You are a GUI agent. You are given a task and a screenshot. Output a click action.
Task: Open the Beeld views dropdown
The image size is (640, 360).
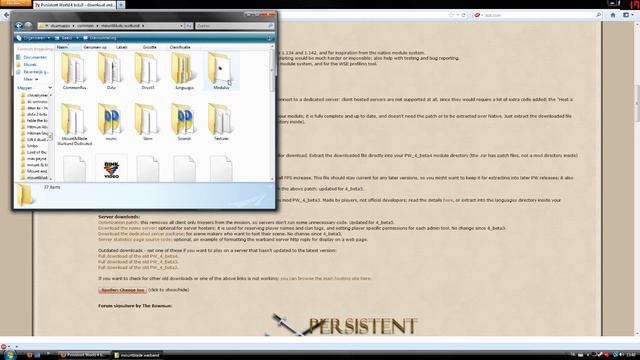[67, 38]
